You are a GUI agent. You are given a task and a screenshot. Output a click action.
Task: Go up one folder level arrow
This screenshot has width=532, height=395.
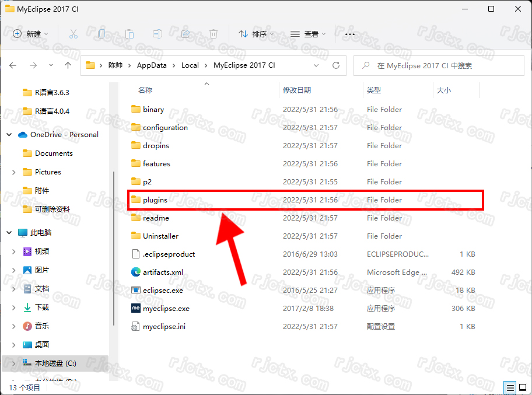coord(68,65)
